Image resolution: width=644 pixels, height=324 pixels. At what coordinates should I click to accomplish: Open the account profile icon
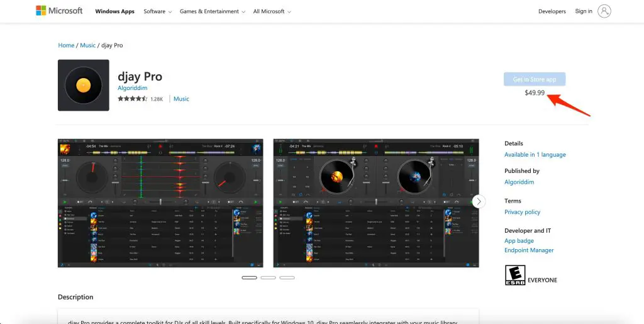point(604,11)
